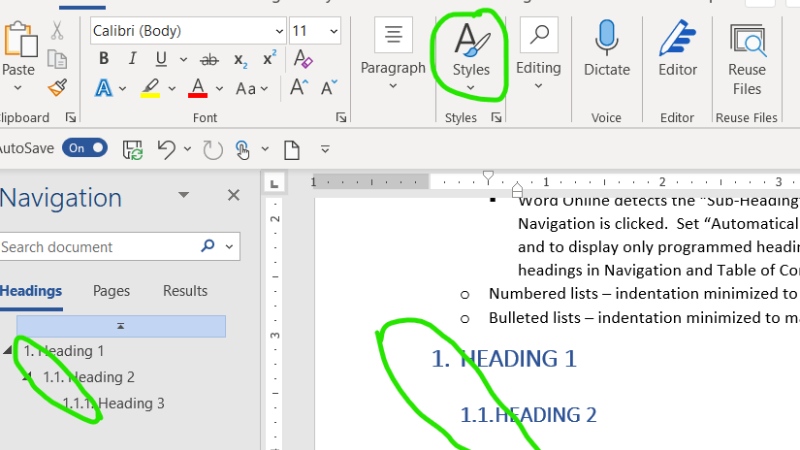The image size is (800, 450).
Task: Toggle Bold formatting
Action: tap(104, 59)
